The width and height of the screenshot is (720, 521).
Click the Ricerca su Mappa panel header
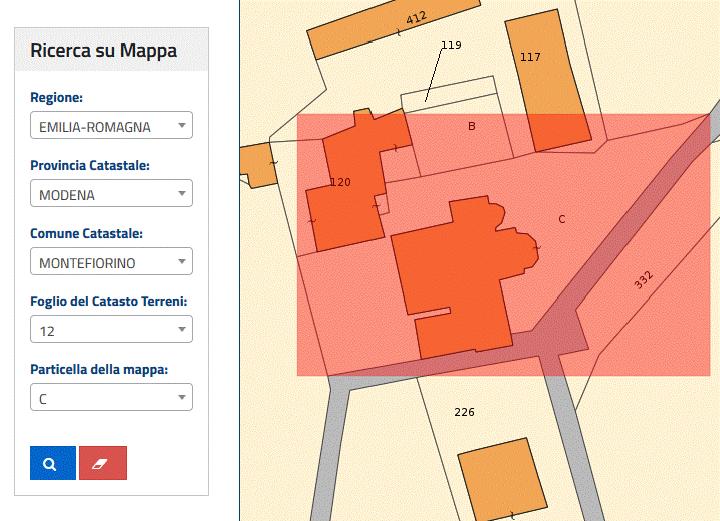111,50
